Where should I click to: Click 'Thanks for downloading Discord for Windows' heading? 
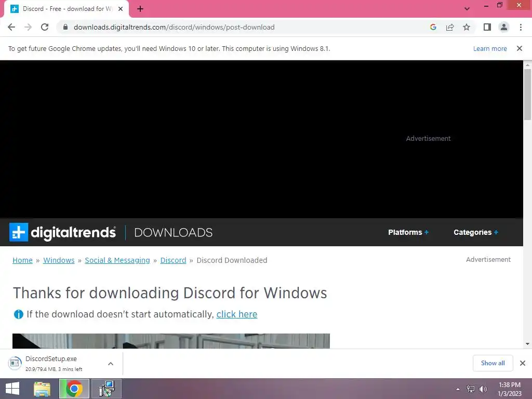click(x=170, y=293)
